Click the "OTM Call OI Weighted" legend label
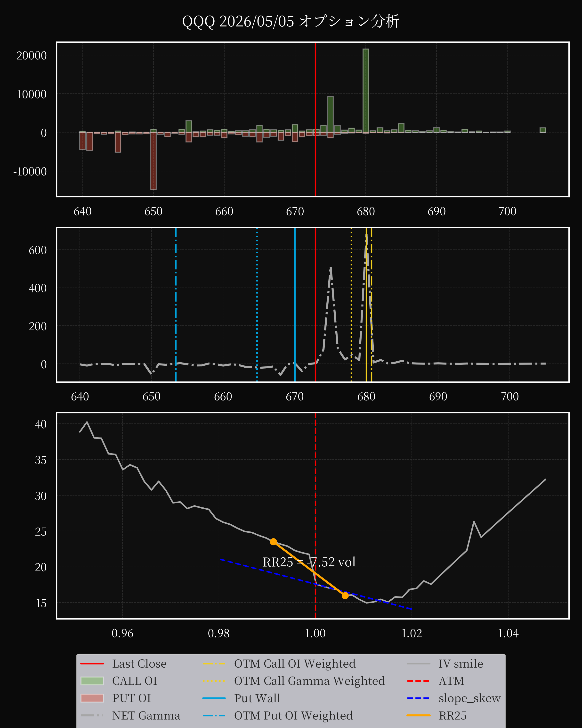This screenshot has width=582, height=728. click(x=295, y=664)
